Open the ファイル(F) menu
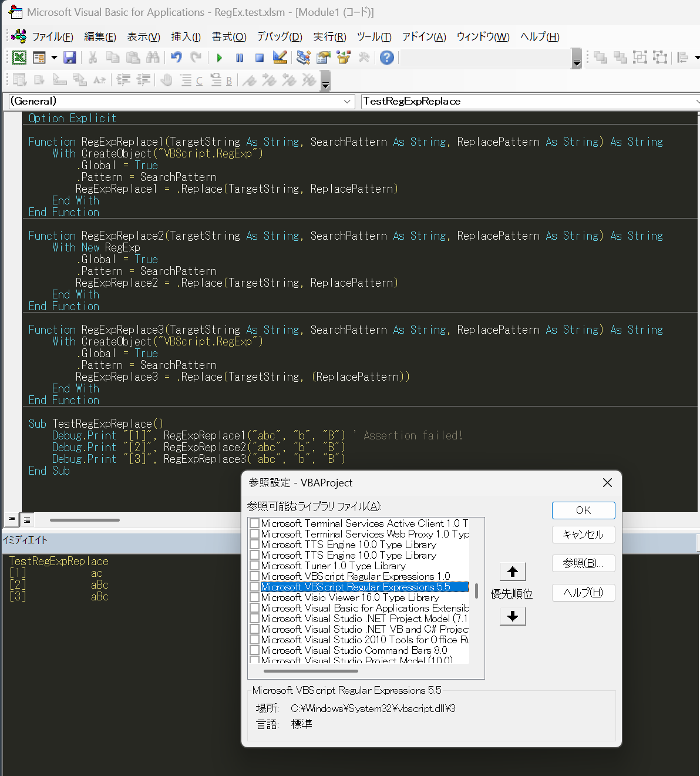 [x=53, y=36]
